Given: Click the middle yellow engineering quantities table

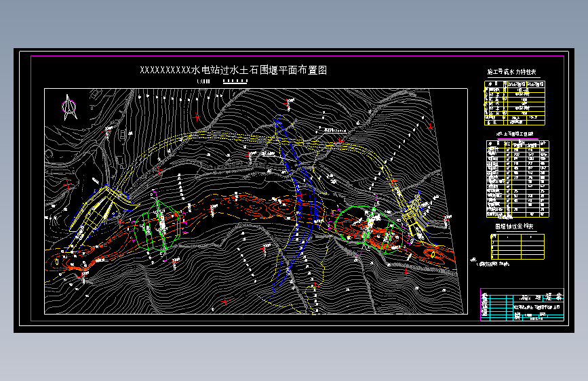Looking at the screenshot, I should tap(517, 179).
